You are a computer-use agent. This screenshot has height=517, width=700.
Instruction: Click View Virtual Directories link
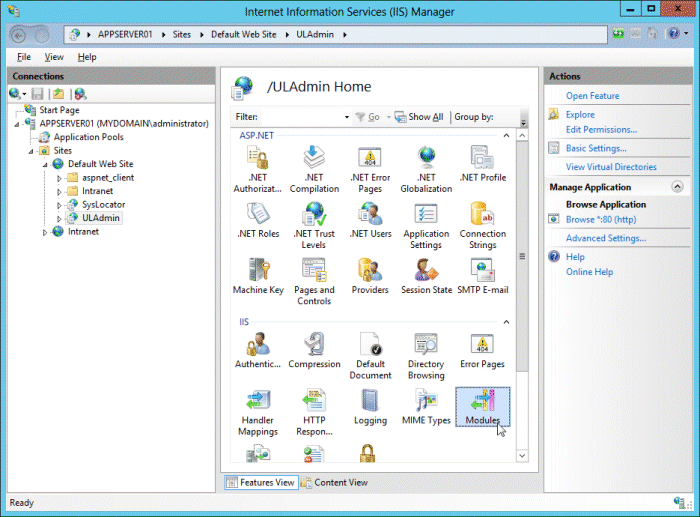point(611,167)
